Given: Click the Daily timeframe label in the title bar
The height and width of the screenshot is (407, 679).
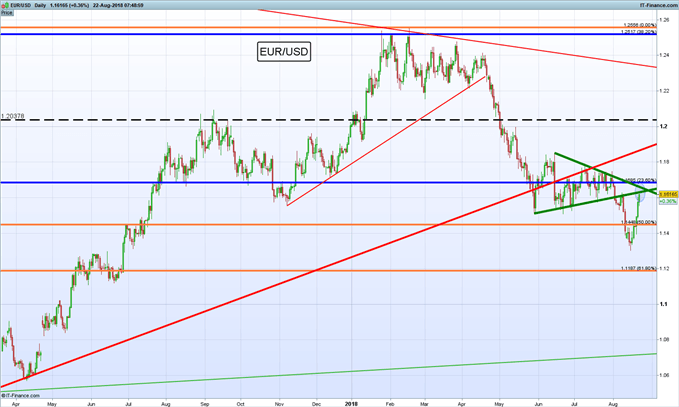Looking at the screenshot, I should tap(40, 5).
